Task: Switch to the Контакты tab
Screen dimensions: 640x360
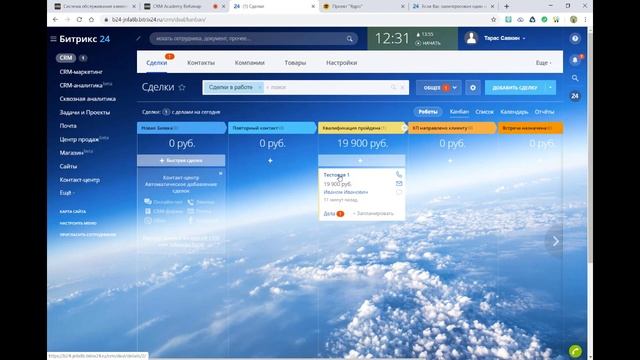Action: coord(201,63)
